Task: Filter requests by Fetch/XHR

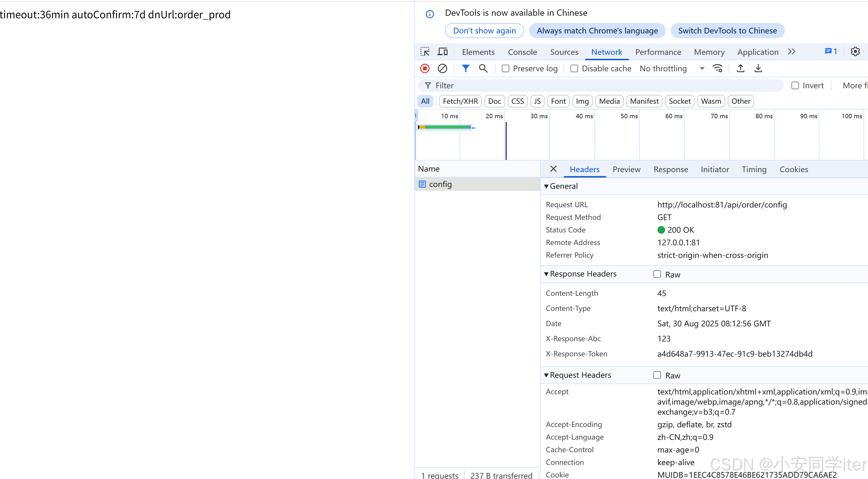Action: click(460, 101)
